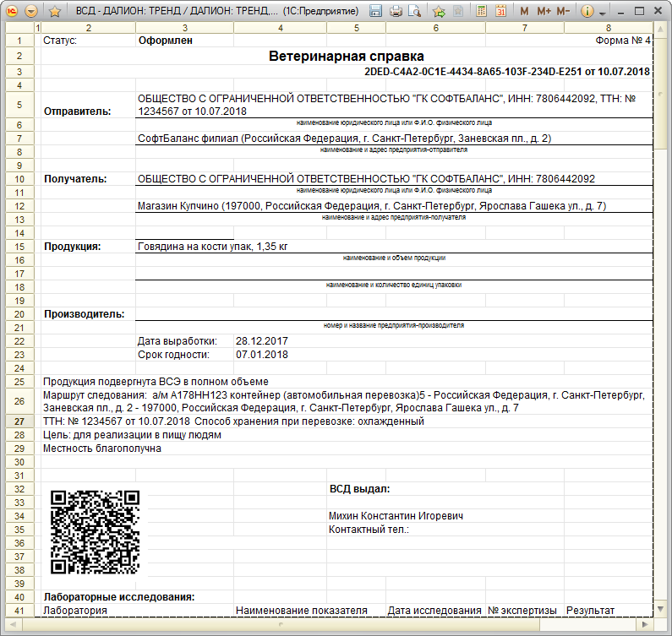Image resolution: width=672 pixels, height=636 pixels.
Task: Click 'ВСД выдал:' label
Action: (359, 489)
